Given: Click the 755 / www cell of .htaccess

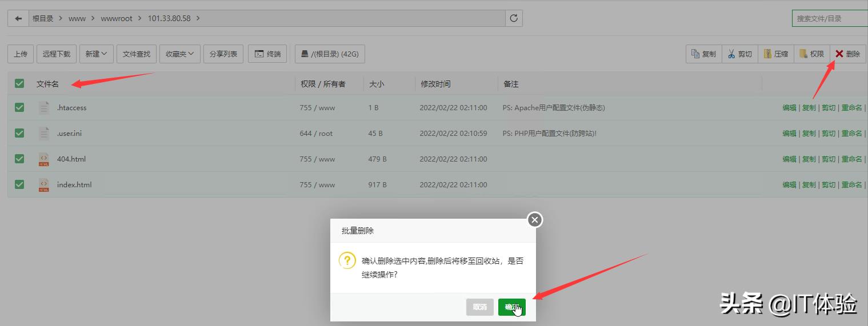Looking at the screenshot, I should pyautogui.click(x=317, y=107).
